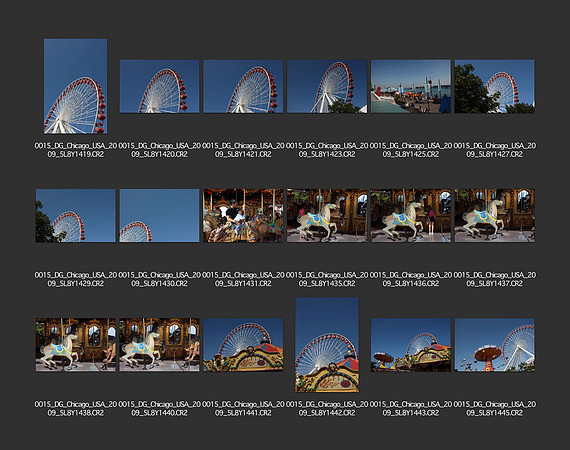Viewport: 570px width, 450px height.
Task: Pick the thumbnail of 5L8Y1423.CR2
Action: pyautogui.click(x=327, y=86)
